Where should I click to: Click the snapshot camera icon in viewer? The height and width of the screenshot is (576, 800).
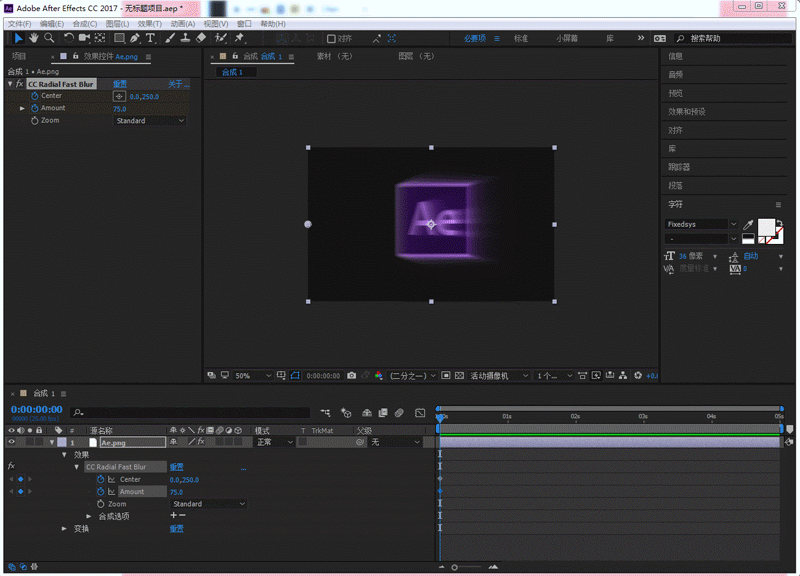pos(351,376)
